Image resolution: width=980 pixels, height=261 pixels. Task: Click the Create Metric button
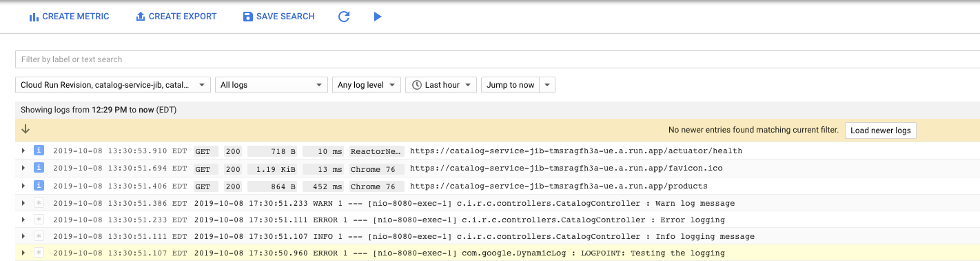[x=69, y=17]
